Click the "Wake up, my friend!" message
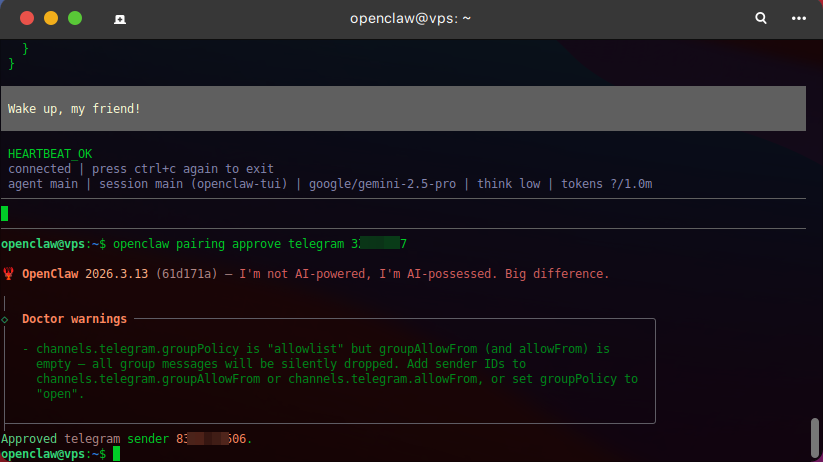Viewport: 823px width, 462px height. coord(75,108)
